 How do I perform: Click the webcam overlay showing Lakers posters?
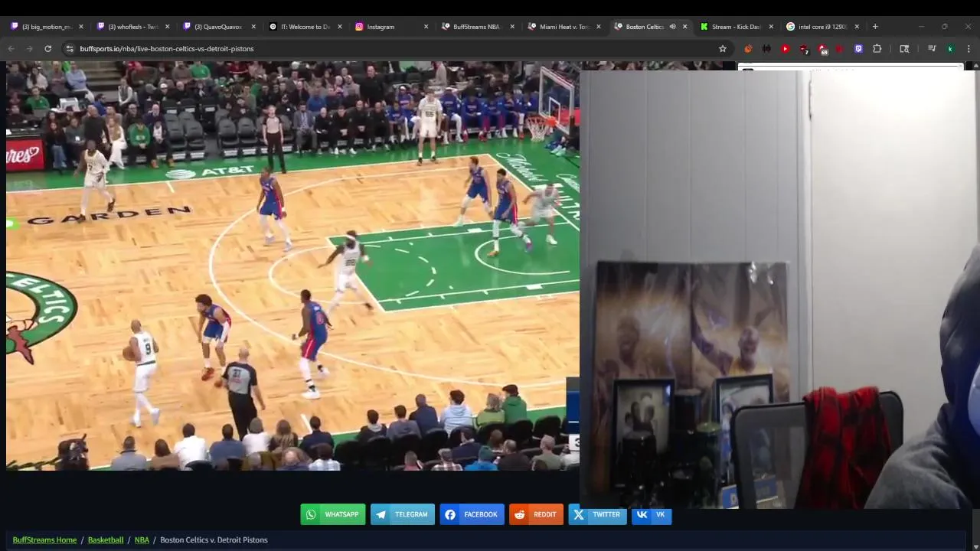tap(778, 289)
